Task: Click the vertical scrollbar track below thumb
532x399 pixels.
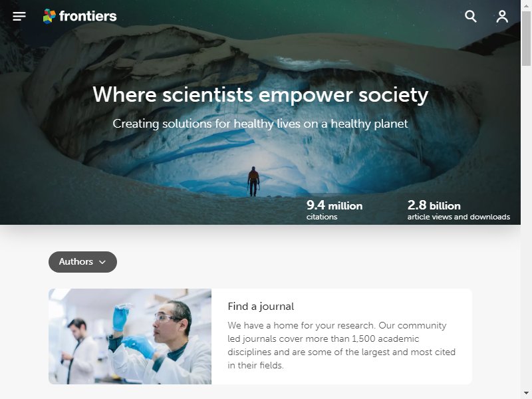Action: 526,227
